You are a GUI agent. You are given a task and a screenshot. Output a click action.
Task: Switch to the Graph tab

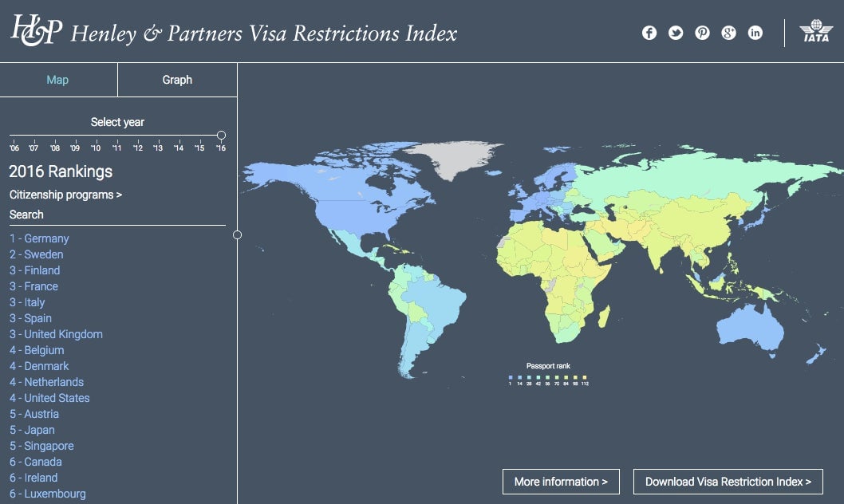(x=177, y=80)
